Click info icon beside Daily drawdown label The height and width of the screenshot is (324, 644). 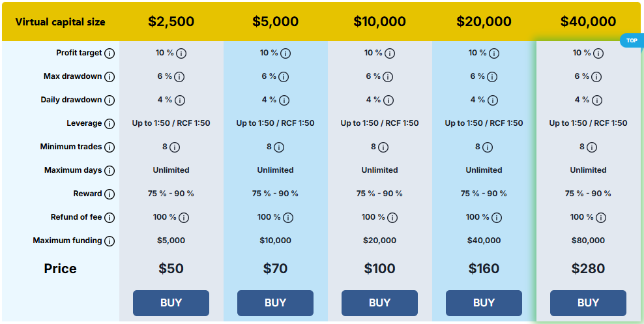pos(110,100)
